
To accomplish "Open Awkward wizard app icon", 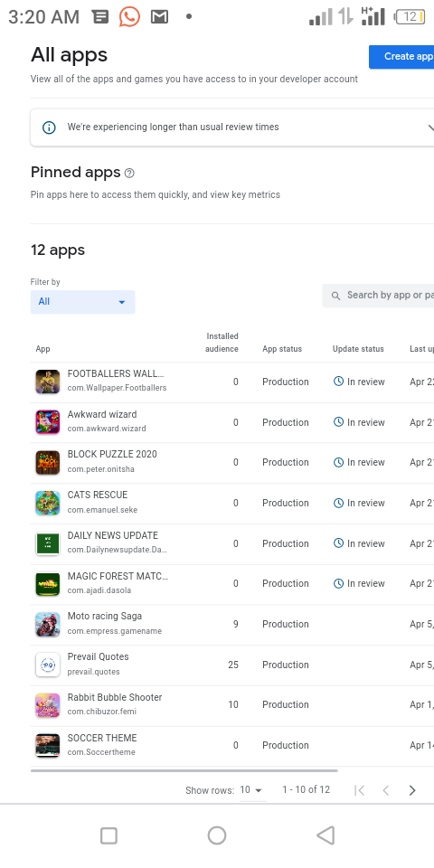I will click(x=48, y=422).
